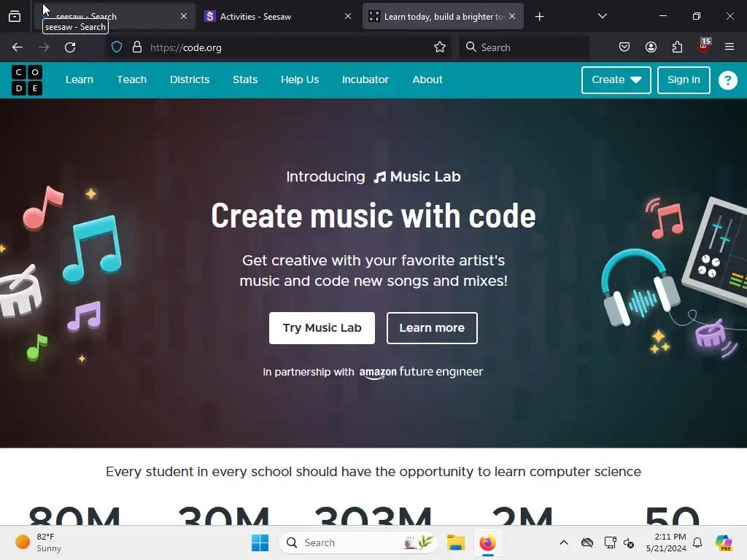
Task: Open the Firefox account icon
Action: coord(651,47)
